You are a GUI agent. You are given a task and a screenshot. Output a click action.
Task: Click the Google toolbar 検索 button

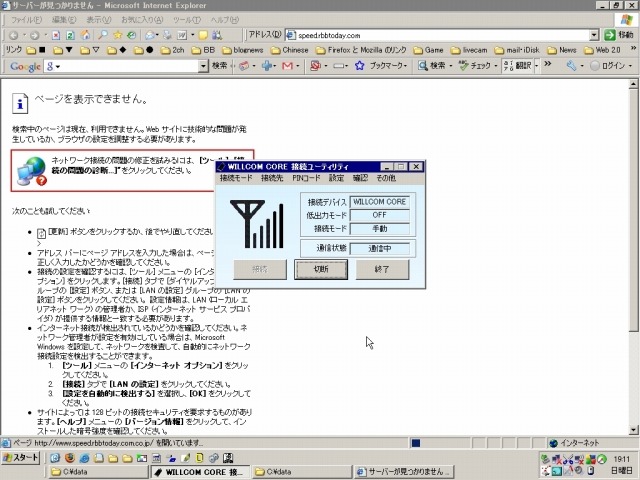(219, 65)
